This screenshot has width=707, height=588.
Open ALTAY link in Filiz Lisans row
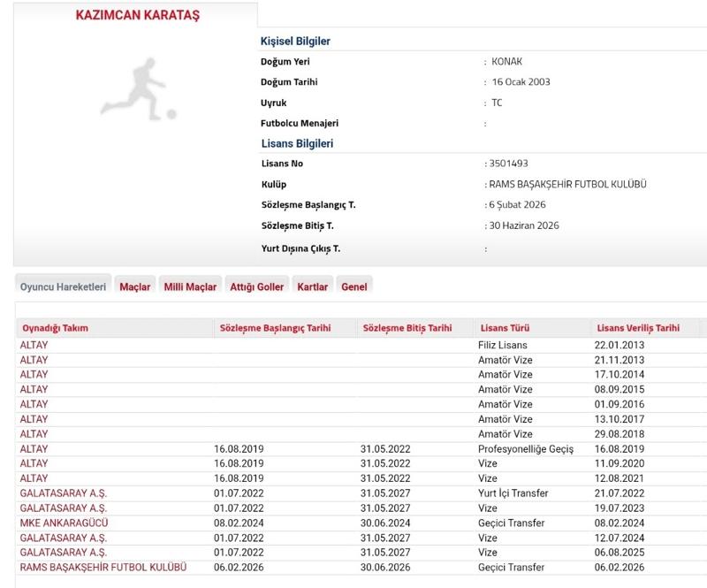[x=34, y=345]
